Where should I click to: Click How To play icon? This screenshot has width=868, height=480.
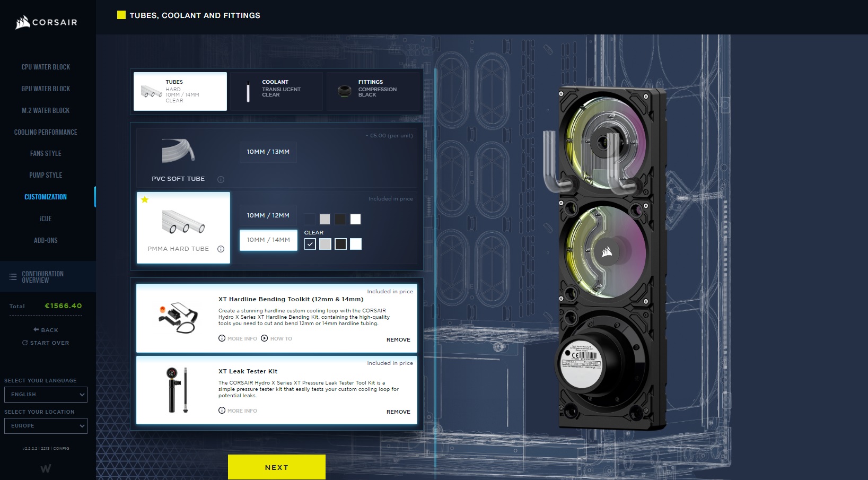pyautogui.click(x=265, y=338)
